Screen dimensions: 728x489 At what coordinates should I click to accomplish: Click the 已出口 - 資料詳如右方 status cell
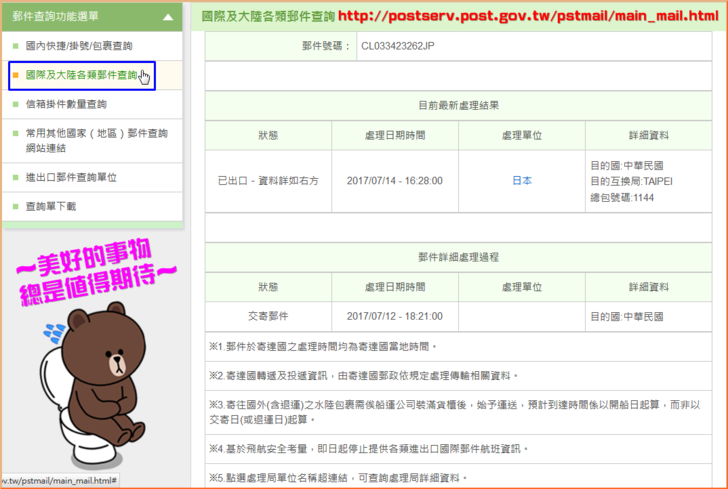(x=267, y=181)
